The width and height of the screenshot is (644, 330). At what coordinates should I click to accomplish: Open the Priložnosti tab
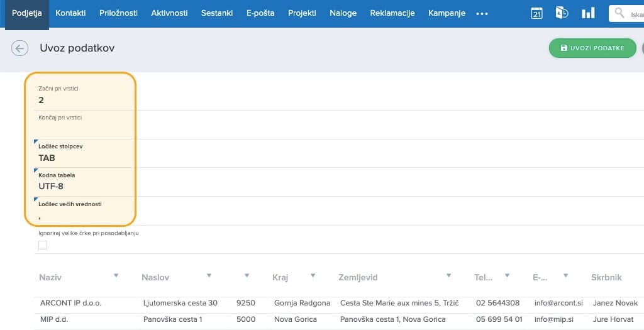pos(118,13)
